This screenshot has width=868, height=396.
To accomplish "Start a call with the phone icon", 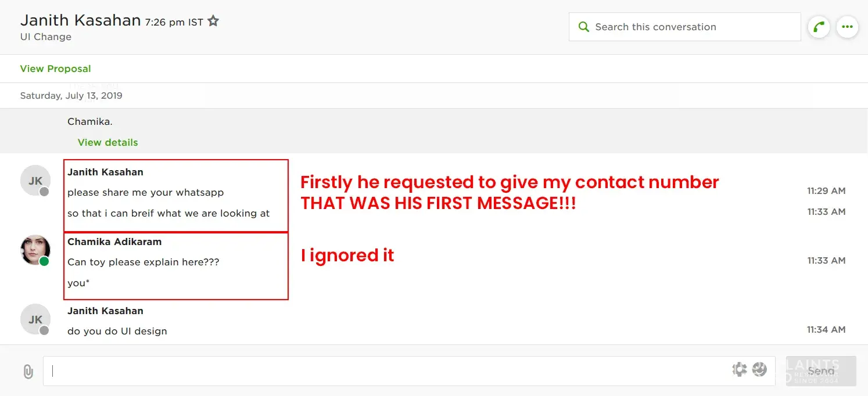I will (819, 27).
